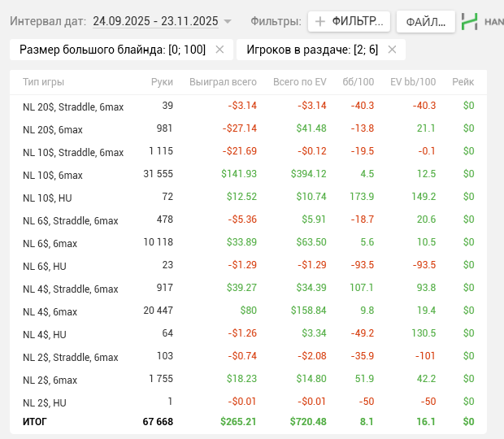Screen dimensions: 504x439
Task: Select row NL 6$, HU
Action: click(248, 266)
